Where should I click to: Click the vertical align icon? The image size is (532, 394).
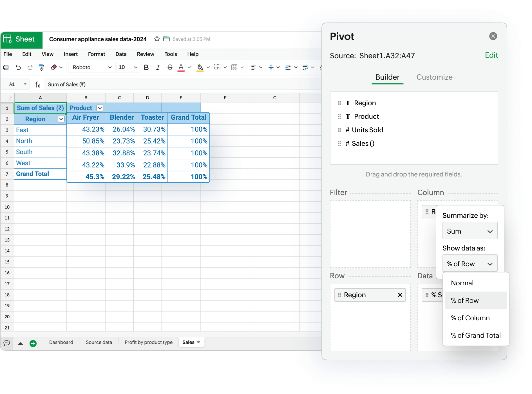271,67
